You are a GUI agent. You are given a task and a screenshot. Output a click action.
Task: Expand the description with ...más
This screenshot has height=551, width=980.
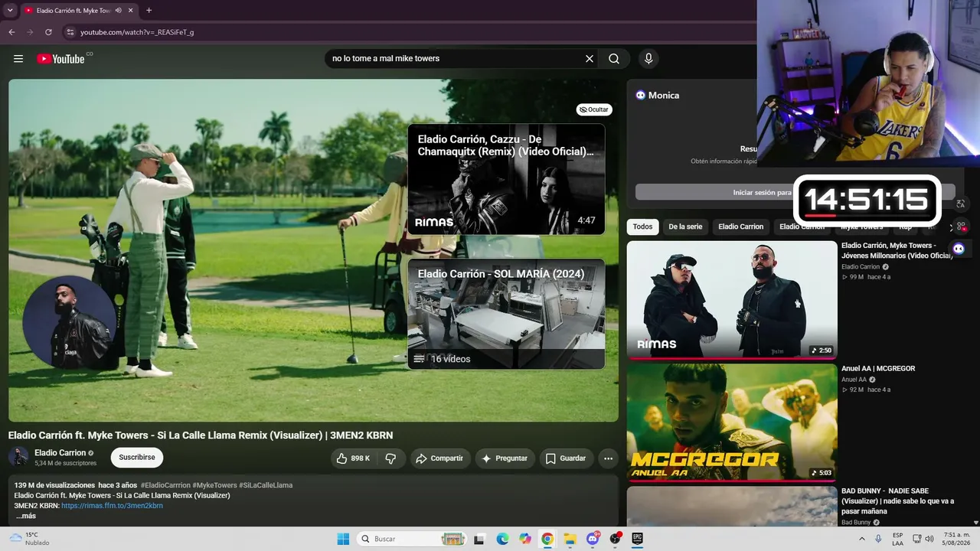pos(26,516)
